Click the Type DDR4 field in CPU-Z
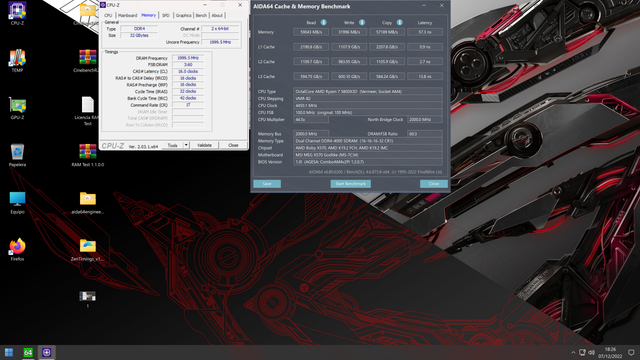 [x=139, y=29]
